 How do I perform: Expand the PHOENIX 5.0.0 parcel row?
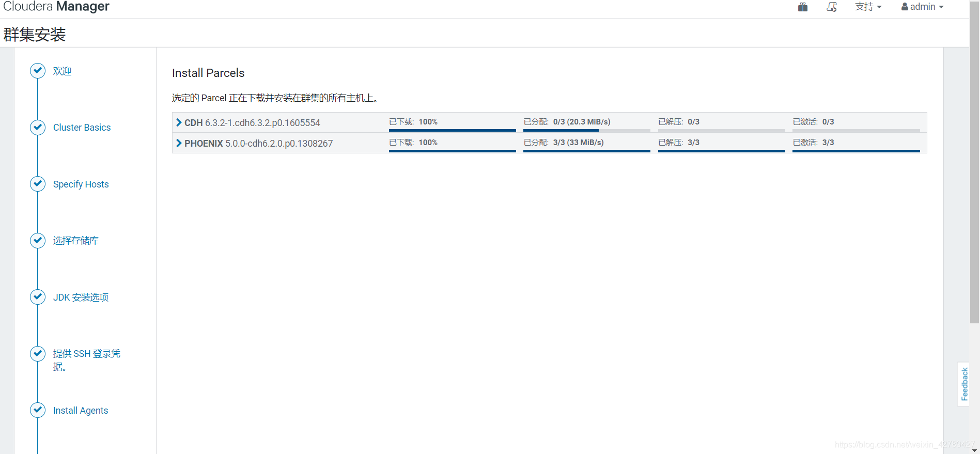179,143
